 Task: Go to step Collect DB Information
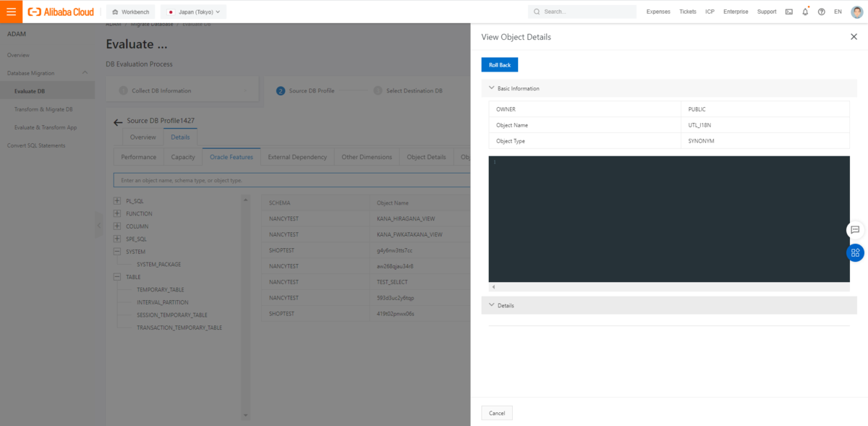pos(155,91)
